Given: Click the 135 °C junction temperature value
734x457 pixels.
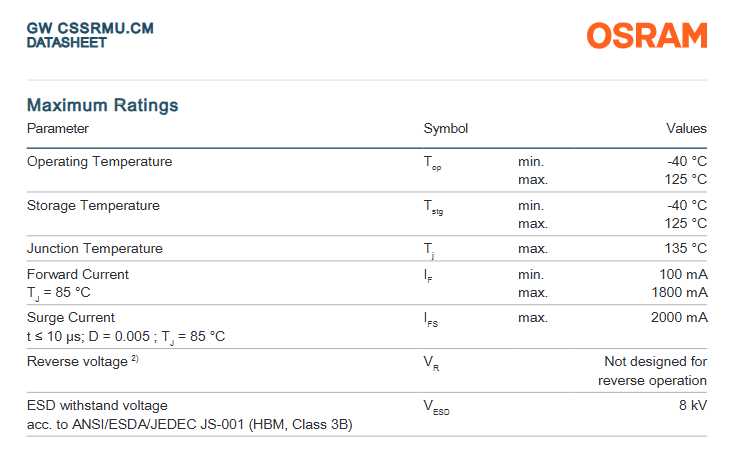Looking at the screenshot, I should point(686,249).
